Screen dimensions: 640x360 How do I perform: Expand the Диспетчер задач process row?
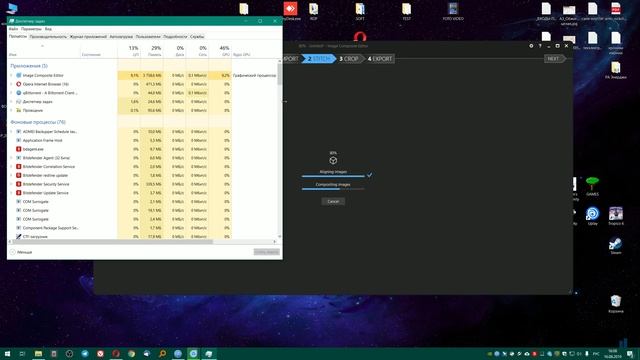tap(11, 102)
